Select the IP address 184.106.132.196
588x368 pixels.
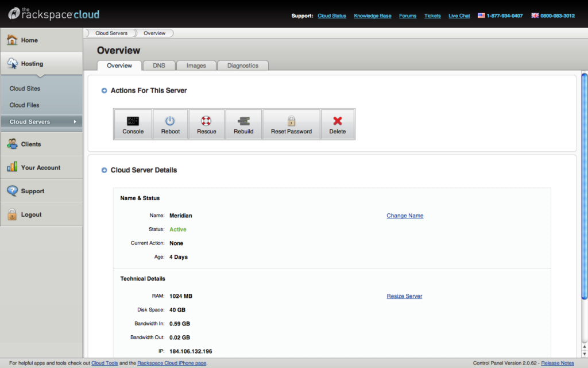(191, 351)
